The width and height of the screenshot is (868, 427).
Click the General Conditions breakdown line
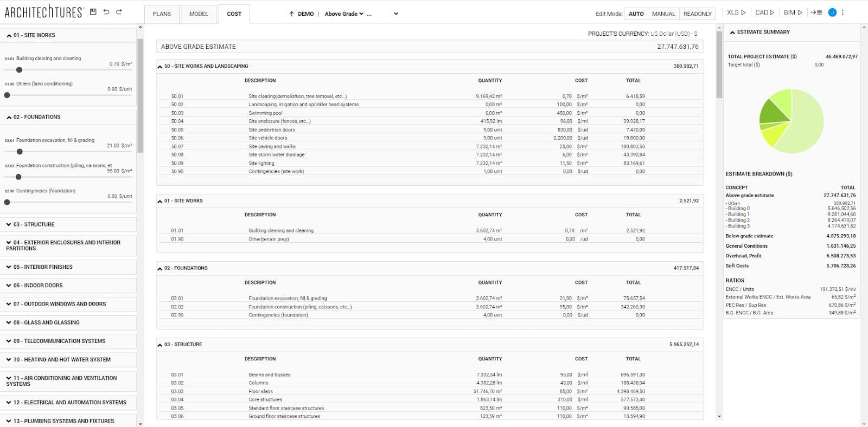(790, 246)
